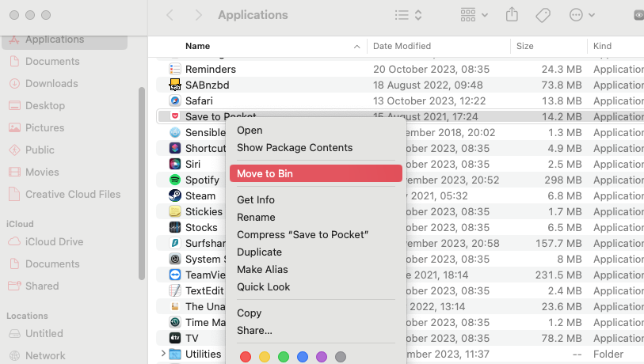Open the list view switcher
The height and width of the screenshot is (364, 644).
[408, 15]
